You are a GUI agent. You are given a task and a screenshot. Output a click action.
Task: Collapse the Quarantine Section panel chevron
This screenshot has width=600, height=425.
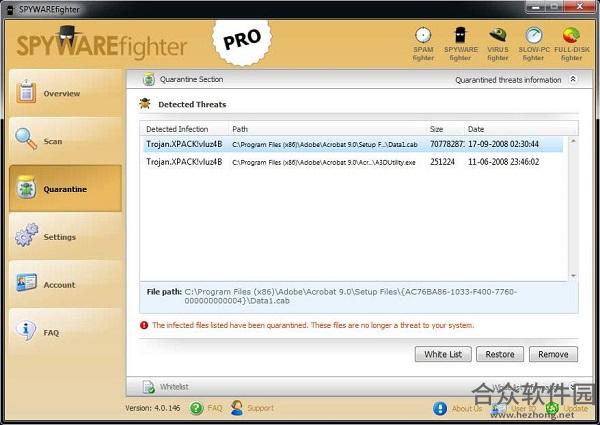click(572, 79)
